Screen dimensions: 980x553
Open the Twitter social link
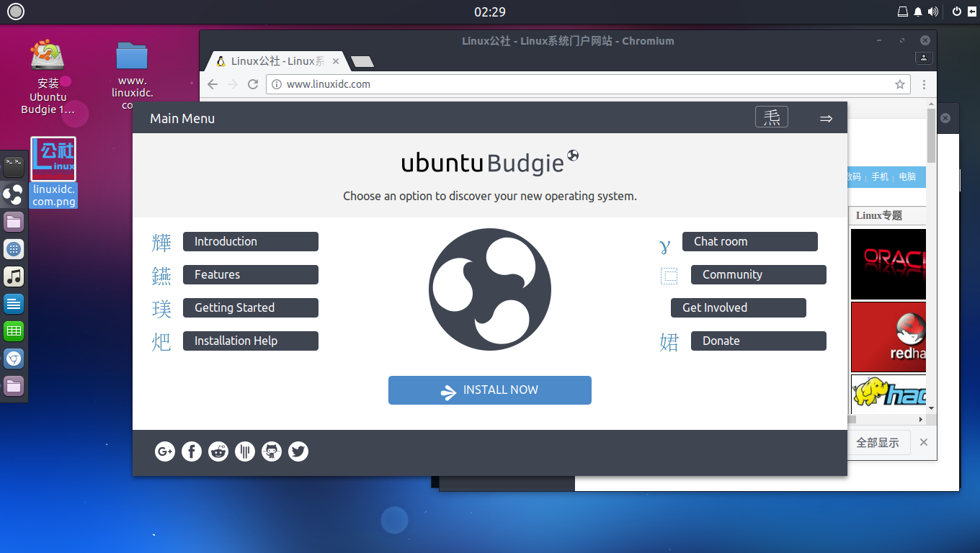(x=298, y=451)
